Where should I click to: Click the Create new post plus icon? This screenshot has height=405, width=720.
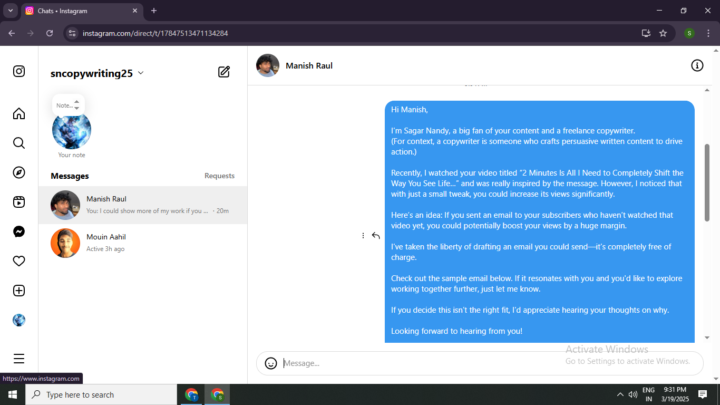click(19, 291)
